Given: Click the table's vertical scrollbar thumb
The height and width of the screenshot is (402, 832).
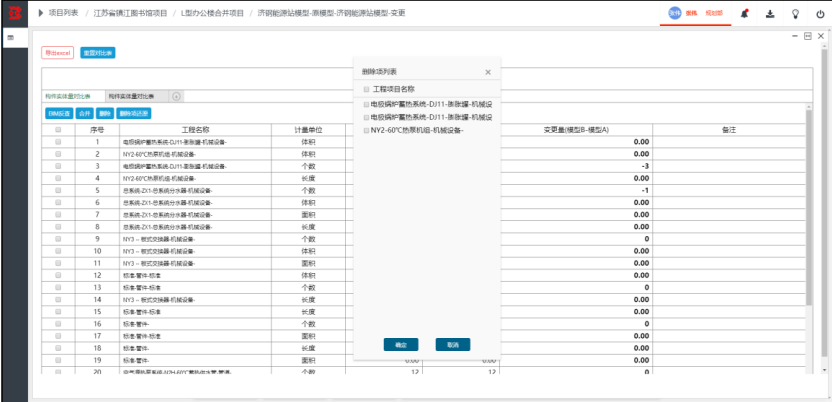Looking at the screenshot, I should tap(809, 207).
